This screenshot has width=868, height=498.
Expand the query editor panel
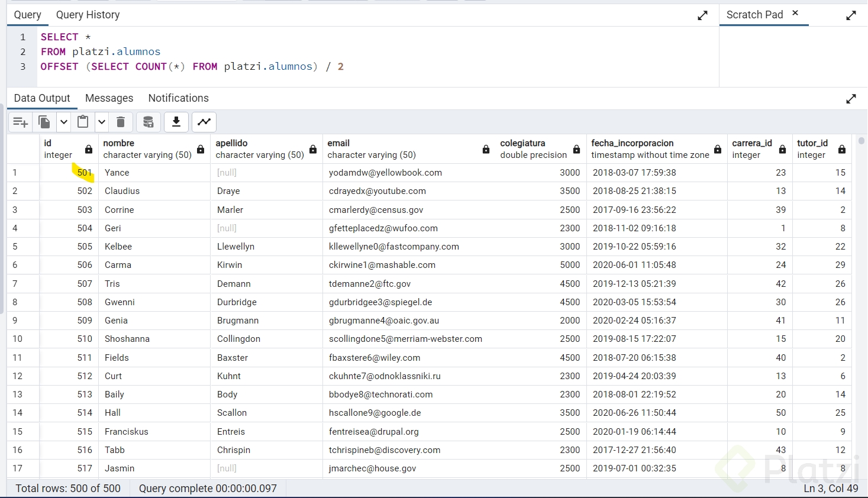702,15
